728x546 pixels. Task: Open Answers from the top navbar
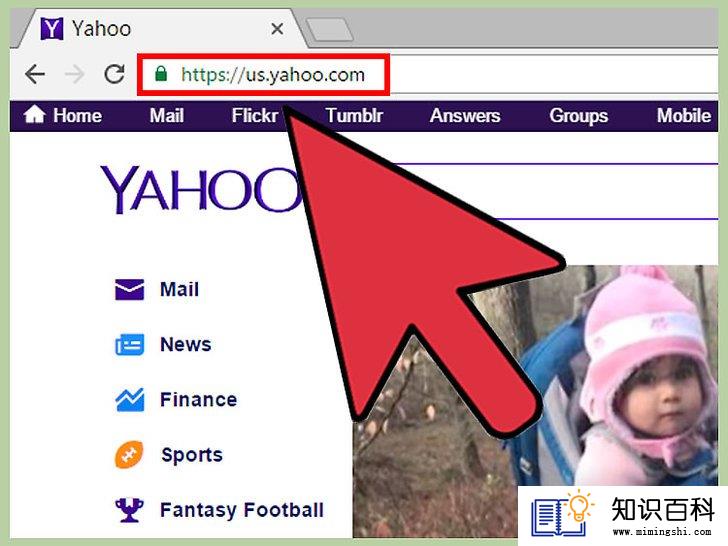coord(465,116)
